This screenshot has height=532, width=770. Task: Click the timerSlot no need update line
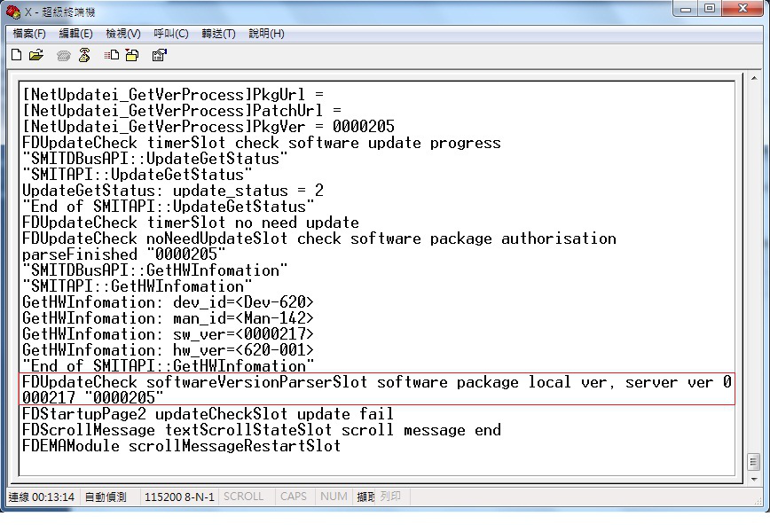191,223
